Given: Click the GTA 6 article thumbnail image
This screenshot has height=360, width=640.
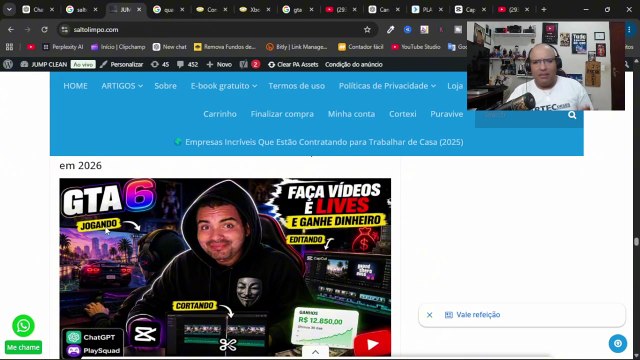Looking at the screenshot, I should pyautogui.click(x=225, y=267).
